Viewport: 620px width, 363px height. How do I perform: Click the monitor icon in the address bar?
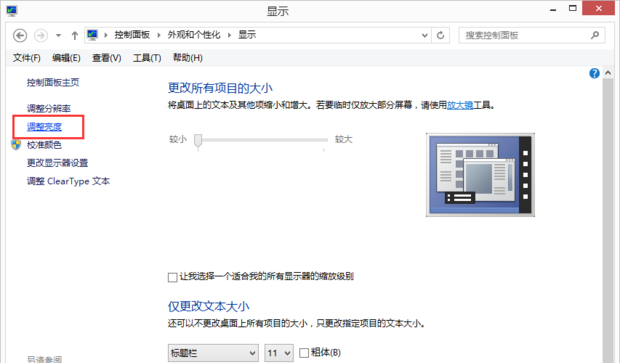[93, 35]
